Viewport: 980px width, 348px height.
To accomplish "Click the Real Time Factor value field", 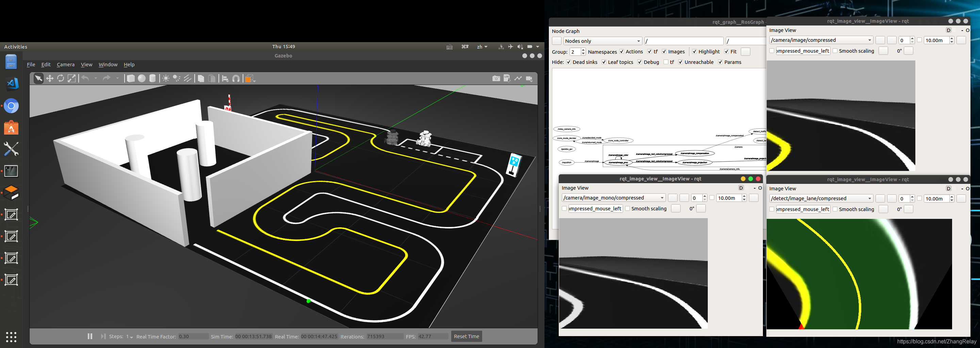I will tap(193, 336).
